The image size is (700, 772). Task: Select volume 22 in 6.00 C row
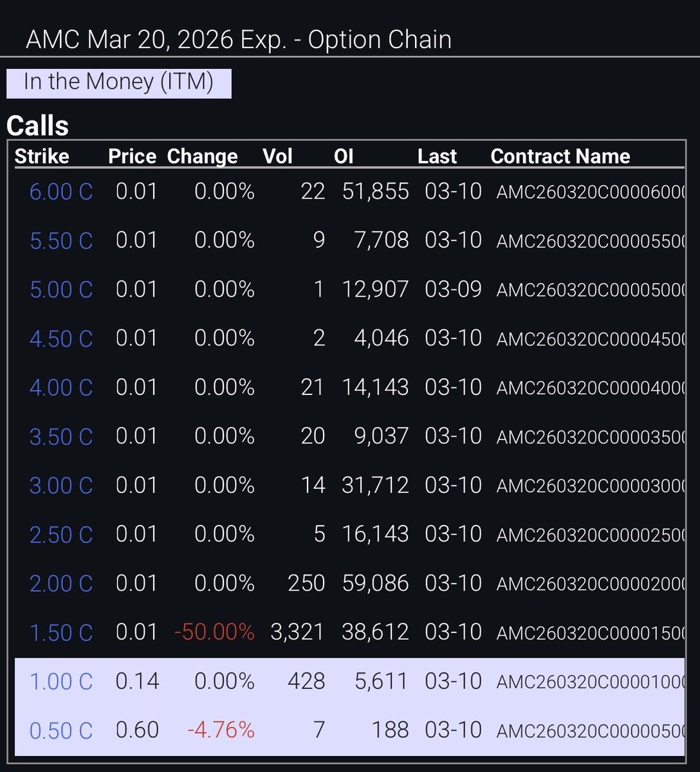pos(313,192)
